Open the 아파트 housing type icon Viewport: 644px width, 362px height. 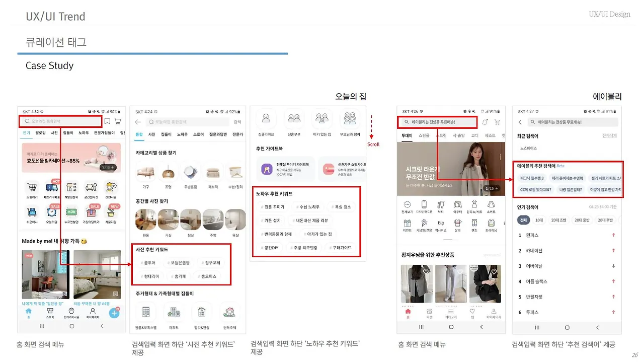coord(174,311)
